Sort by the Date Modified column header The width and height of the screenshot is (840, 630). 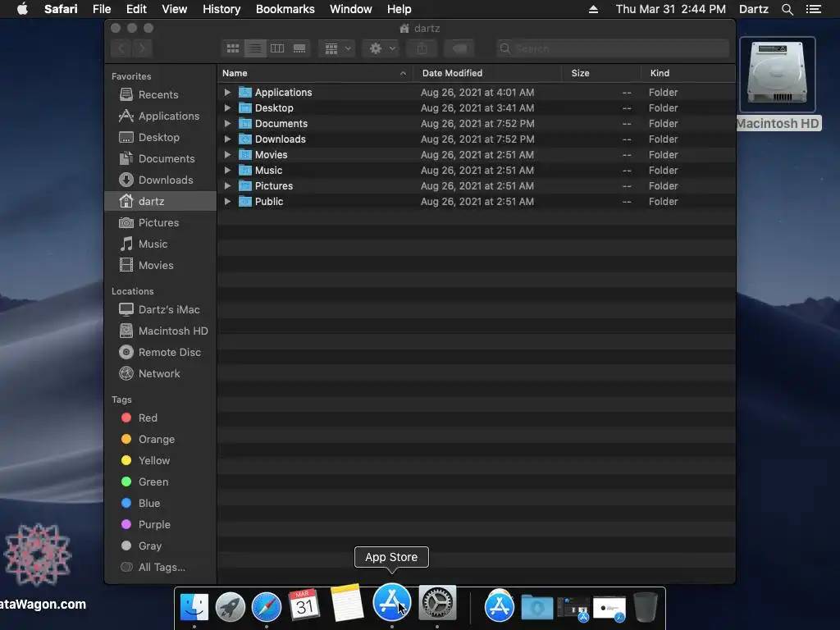click(x=487, y=73)
